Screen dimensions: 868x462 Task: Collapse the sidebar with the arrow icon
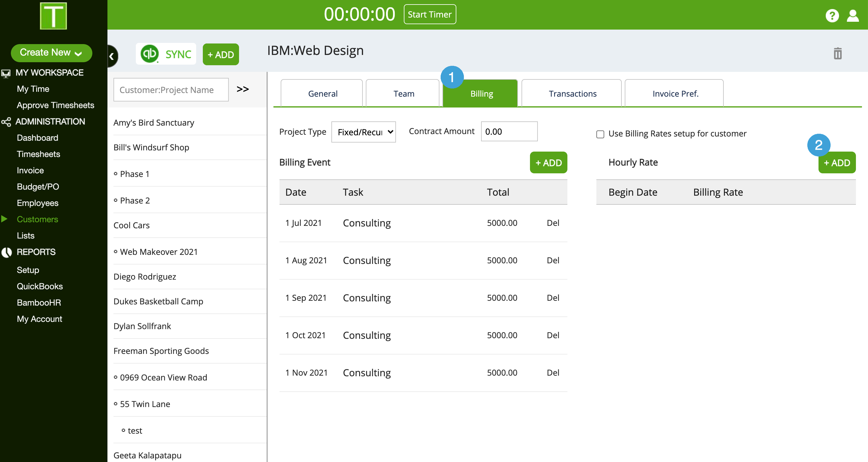112,56
